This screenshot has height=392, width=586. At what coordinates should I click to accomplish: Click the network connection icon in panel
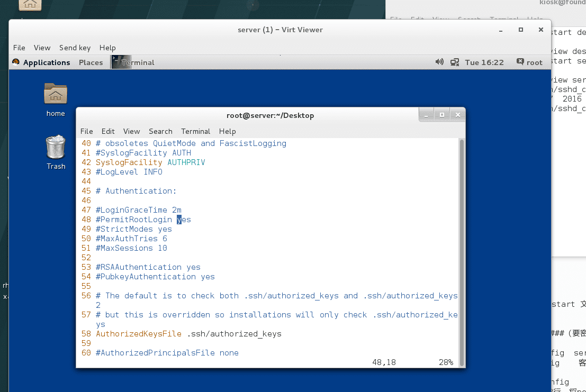pos(454,62)
